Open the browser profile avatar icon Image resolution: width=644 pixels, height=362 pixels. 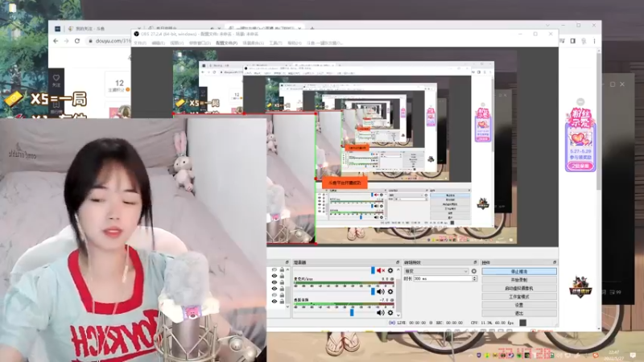(x=584, y=41)
